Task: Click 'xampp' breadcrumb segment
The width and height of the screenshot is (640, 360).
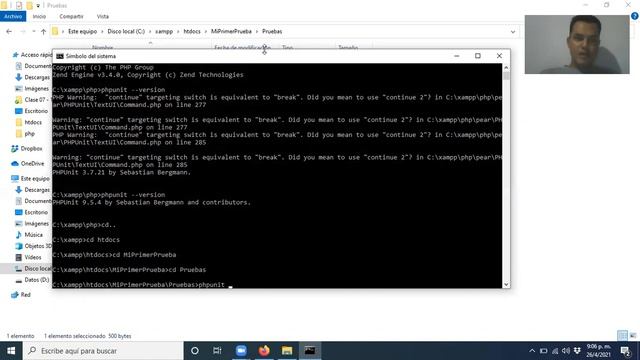Action: coord(164,31)
